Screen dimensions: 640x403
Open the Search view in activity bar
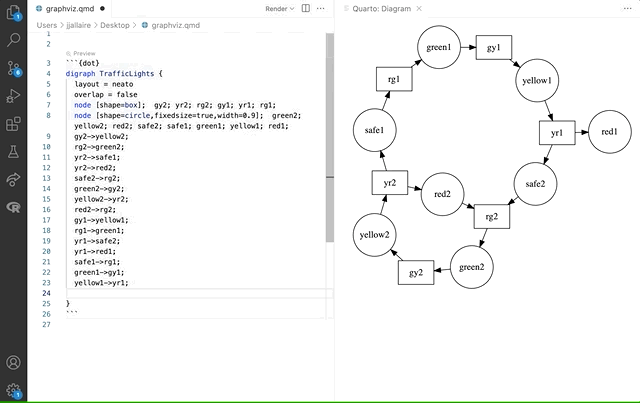pos(13,40)
